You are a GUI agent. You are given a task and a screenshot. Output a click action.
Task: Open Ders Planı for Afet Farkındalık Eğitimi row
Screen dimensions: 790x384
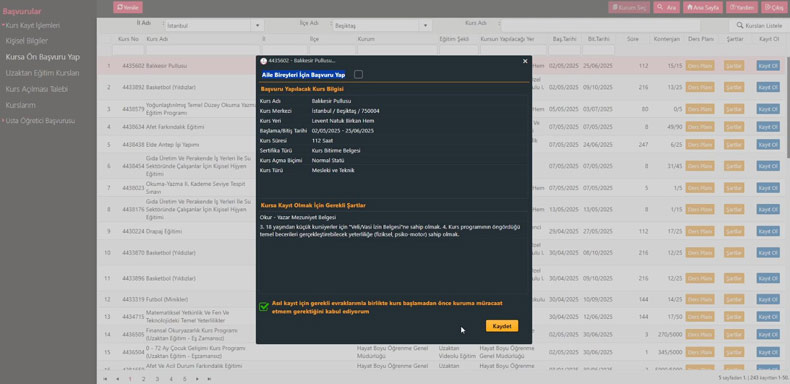pyautogui.click(x=700, y=127)
